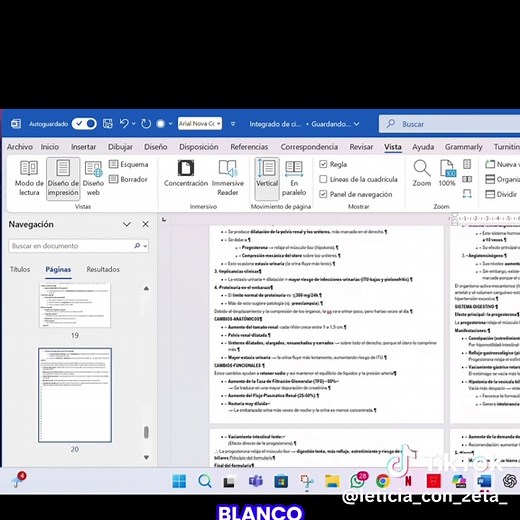Viewport: 520px width, 520px height.
Task: Select the Vista tab
Action: 393,147
